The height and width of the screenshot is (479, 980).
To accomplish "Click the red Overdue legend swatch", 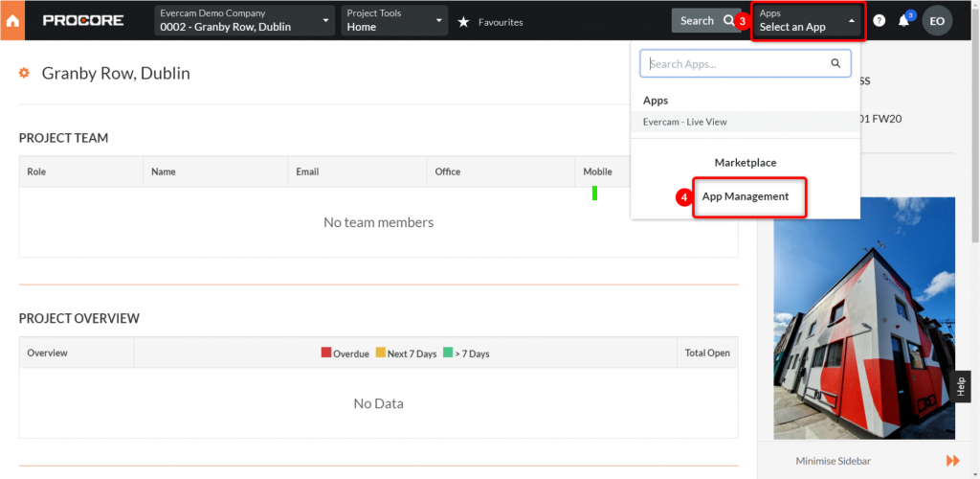I will 326,353.
